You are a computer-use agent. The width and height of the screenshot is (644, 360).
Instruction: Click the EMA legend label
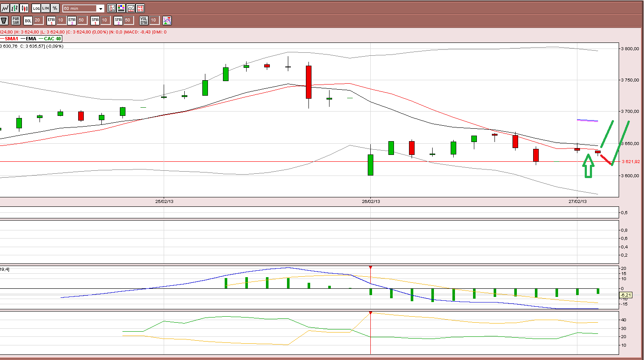31,39
